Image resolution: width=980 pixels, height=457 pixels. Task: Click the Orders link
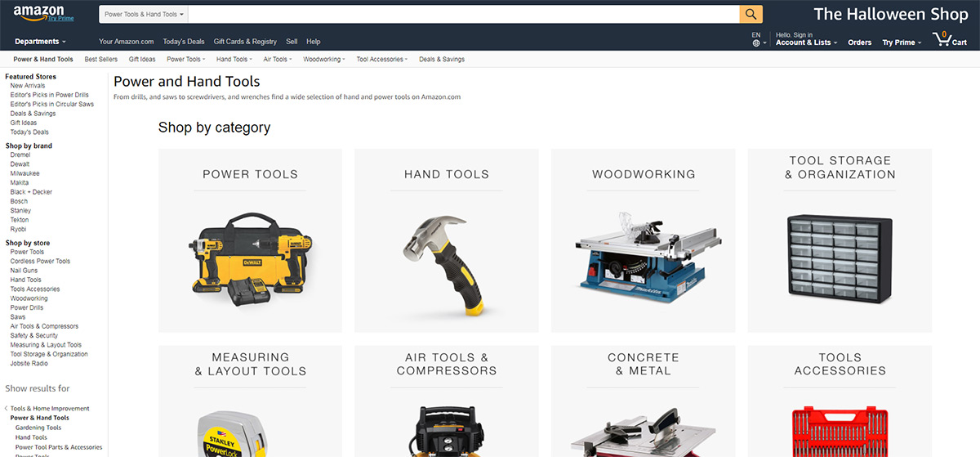(859, 43)
